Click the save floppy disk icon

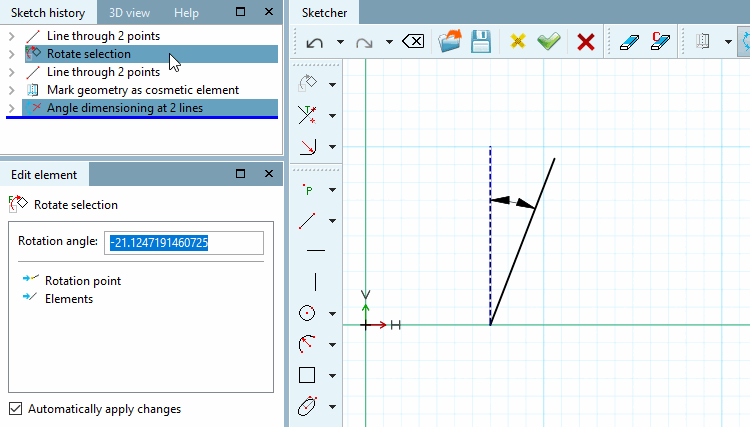click(x=481, y=42)
